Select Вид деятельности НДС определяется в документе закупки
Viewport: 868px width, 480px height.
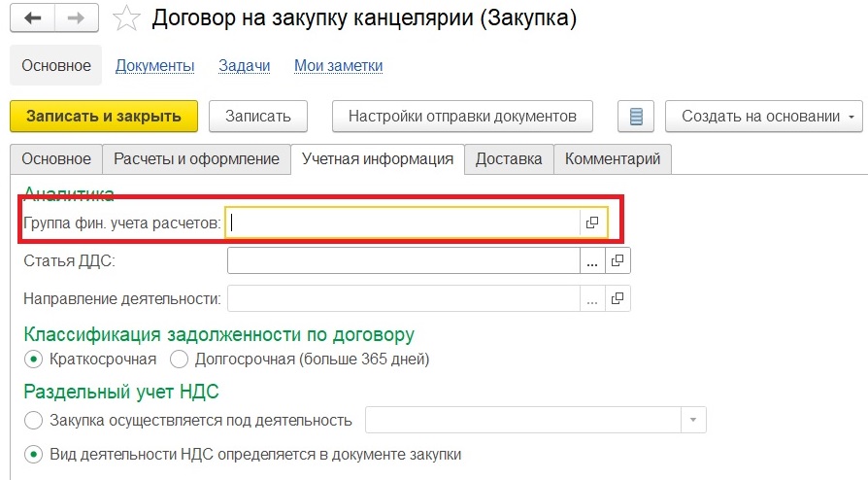[34, 455]
